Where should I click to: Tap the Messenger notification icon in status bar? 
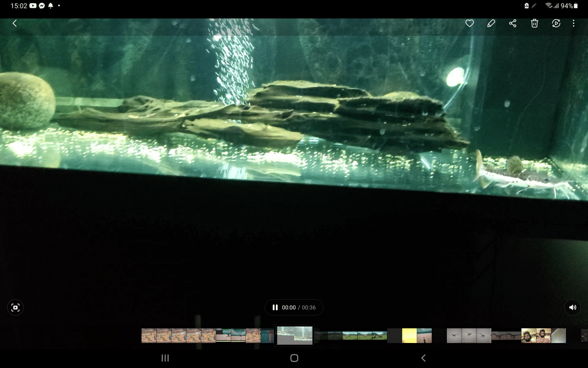tap(42, 6)
